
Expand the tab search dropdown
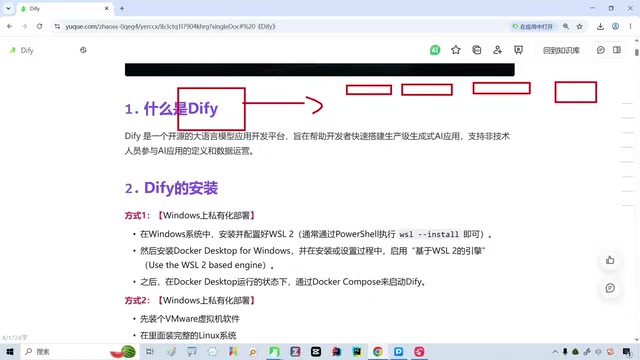(8, 9)
